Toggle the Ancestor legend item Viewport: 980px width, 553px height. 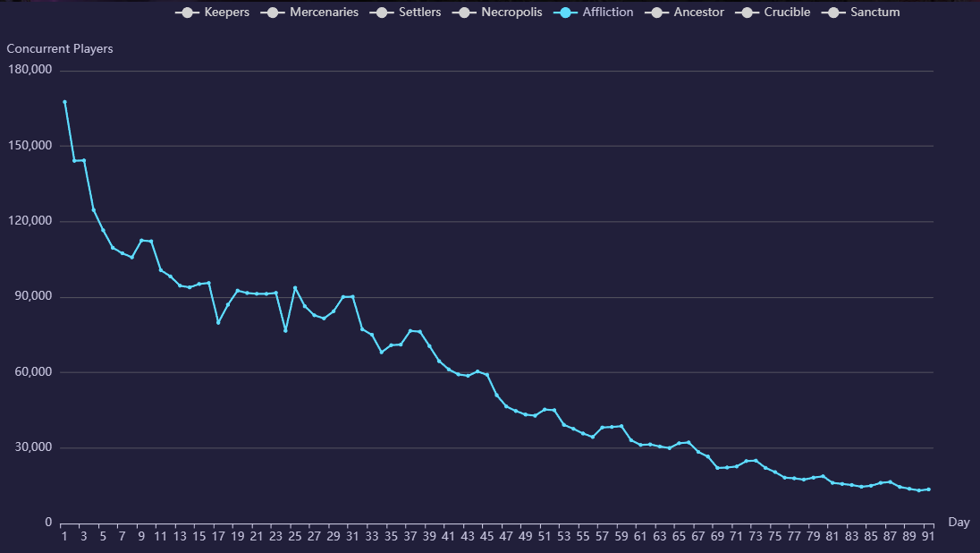684,12
